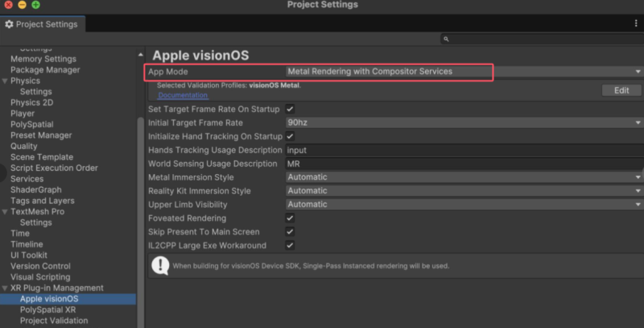Collapse the XR Plug-in Management section
The width and height of the screenshot is (644, 328).
pos(5,288)
